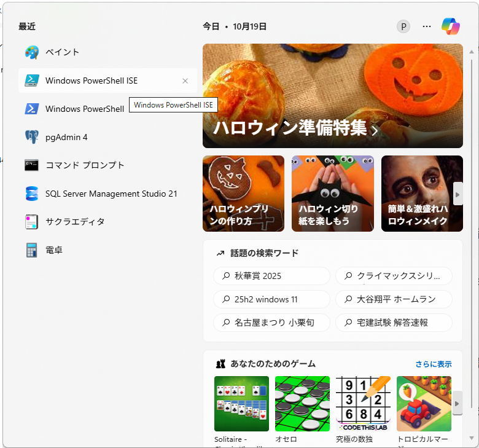Image resolution: width=479 pixels, height=448 pixels.
Task: Select the サクラエディタ text label
Action: pyautogui.click(x=75, y=222)
